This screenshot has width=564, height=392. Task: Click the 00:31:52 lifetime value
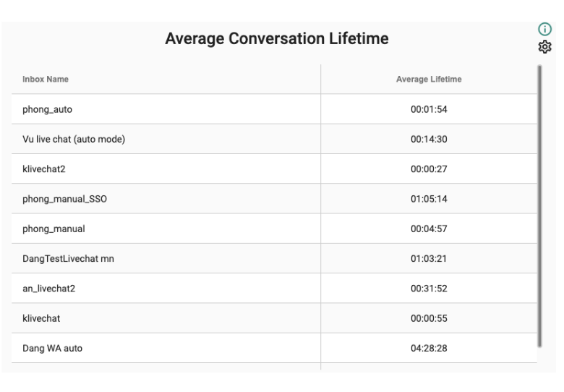429,289
